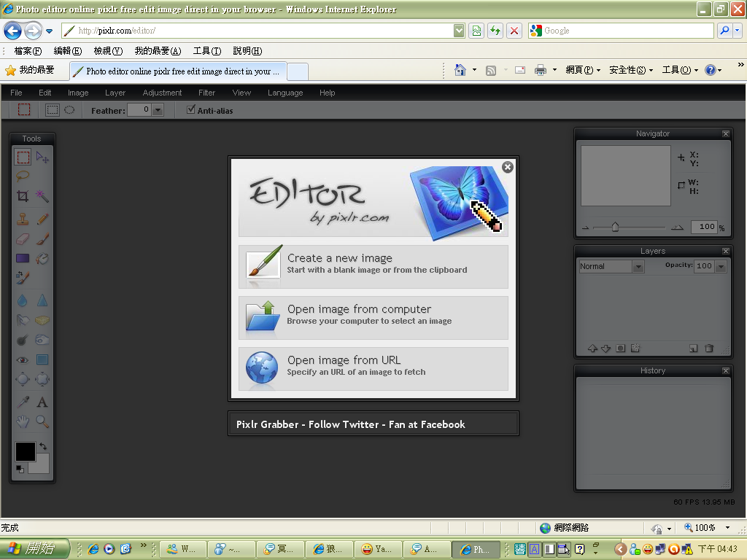Open the Normal blend mode dropdown

(x=638, y=266)
